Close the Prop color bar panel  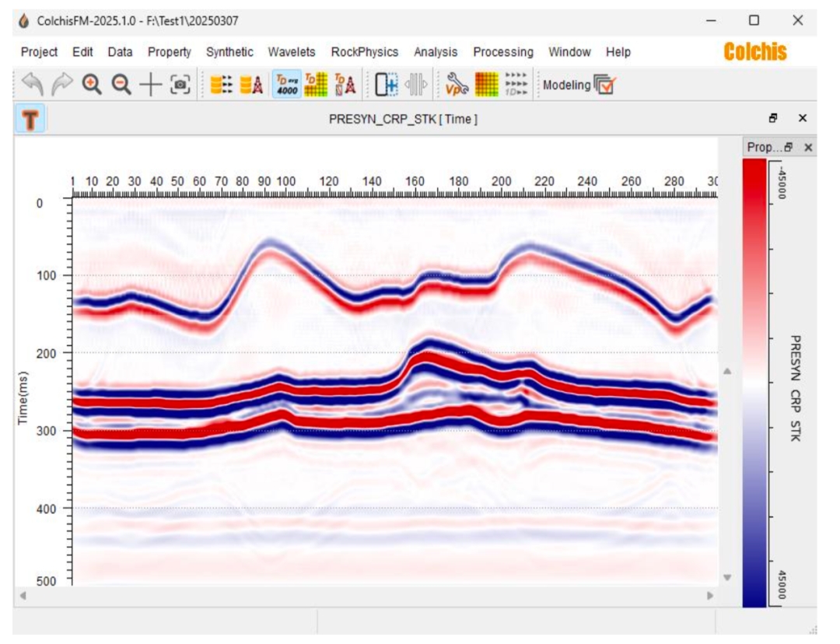point(808,147)
